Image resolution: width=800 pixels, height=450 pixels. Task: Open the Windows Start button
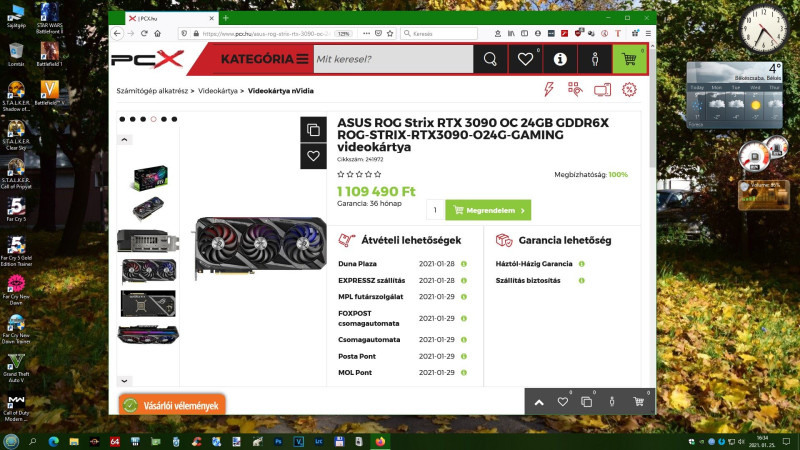coord(11,441)
